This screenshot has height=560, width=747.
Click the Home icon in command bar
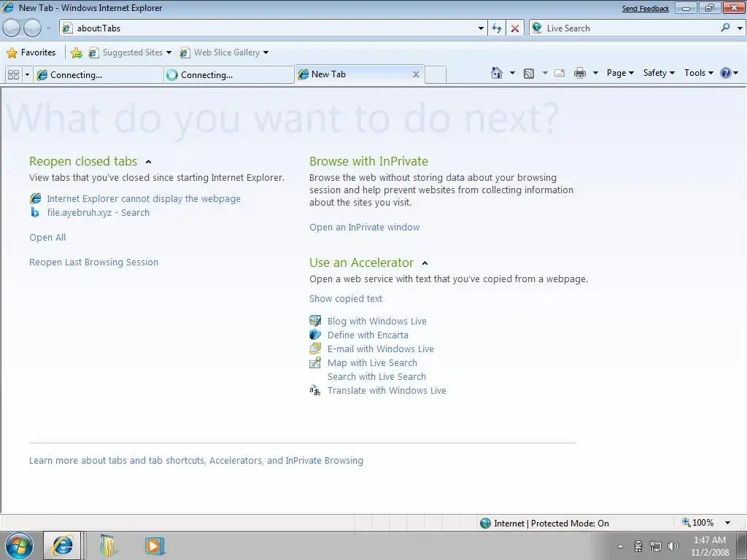tap(496, 73)
